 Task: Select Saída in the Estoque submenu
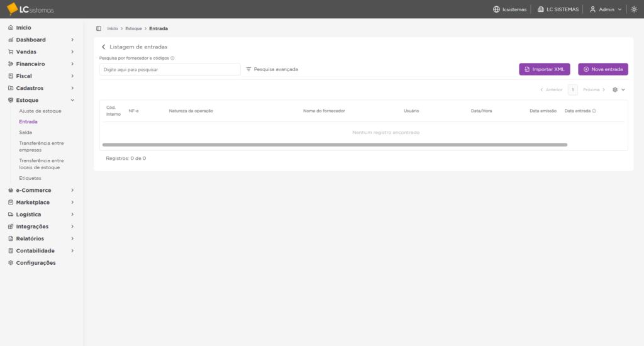[26, 133]
